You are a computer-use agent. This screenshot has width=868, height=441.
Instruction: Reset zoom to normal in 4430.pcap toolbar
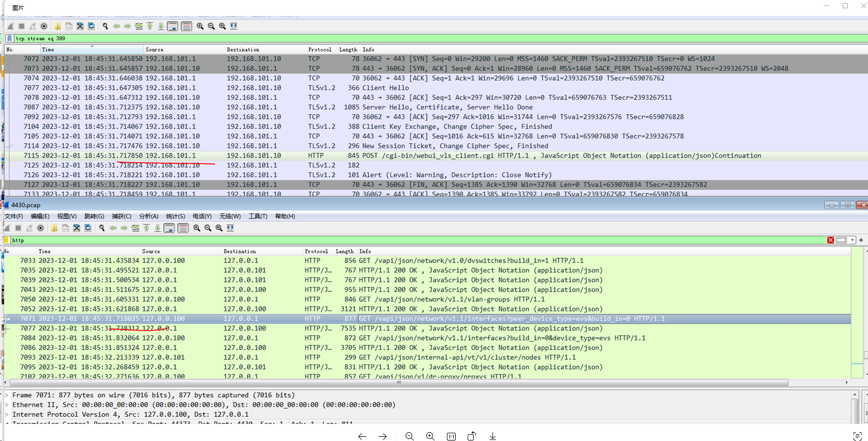pos(219,228)
